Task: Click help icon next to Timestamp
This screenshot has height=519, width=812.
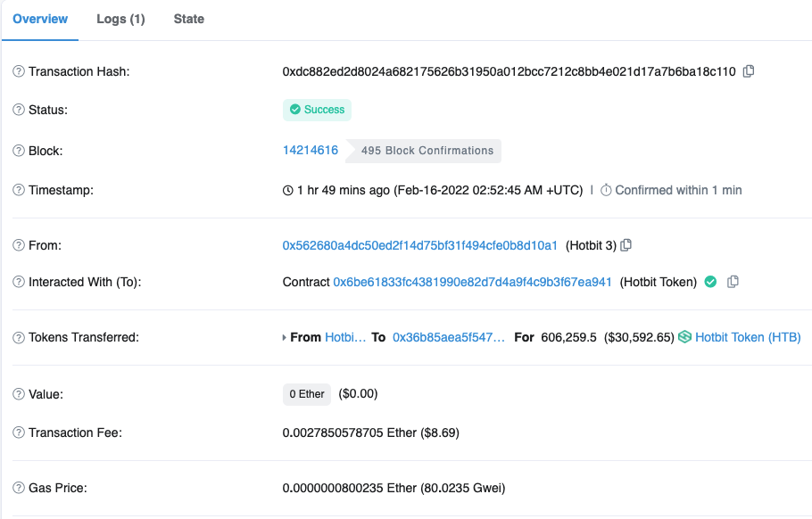Action: (x=19, y=190)
